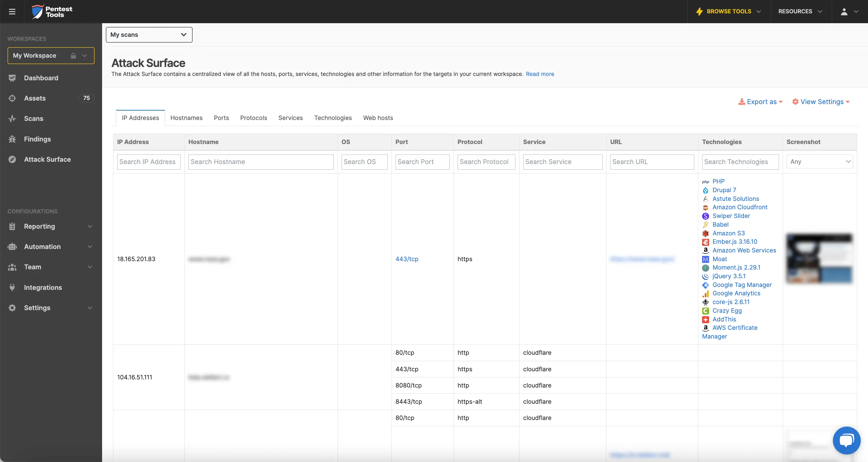Viewport: 868px width, 462px height.
Task: Switch to the Web hosts tab
Action: coord(378,118)
